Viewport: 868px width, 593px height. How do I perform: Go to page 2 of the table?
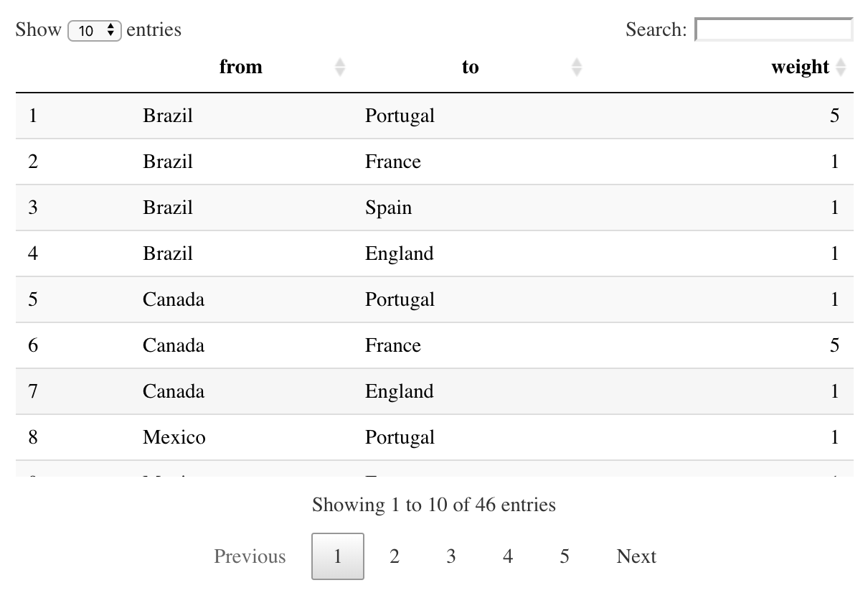394,556
